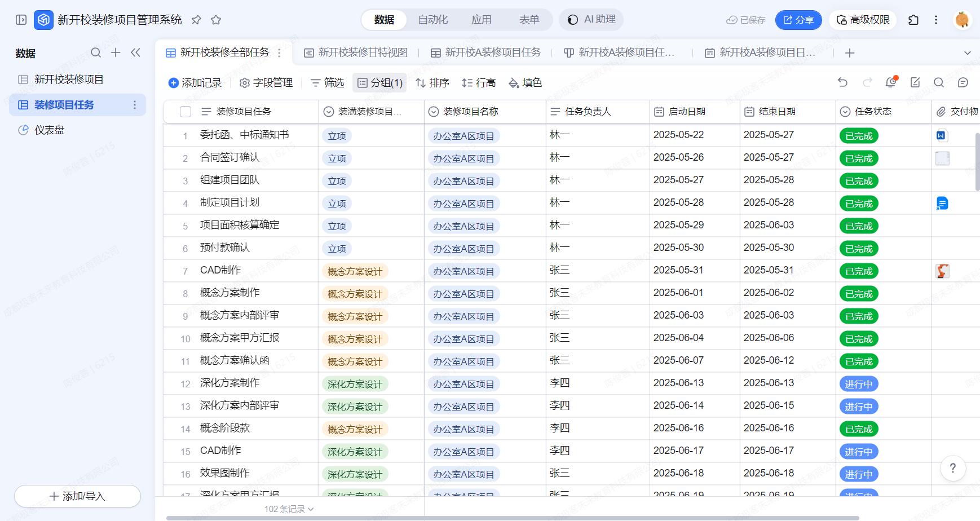Open the 填色 fill color tool
This screenshot has width=980, height=521.
[x=525, y=83]
